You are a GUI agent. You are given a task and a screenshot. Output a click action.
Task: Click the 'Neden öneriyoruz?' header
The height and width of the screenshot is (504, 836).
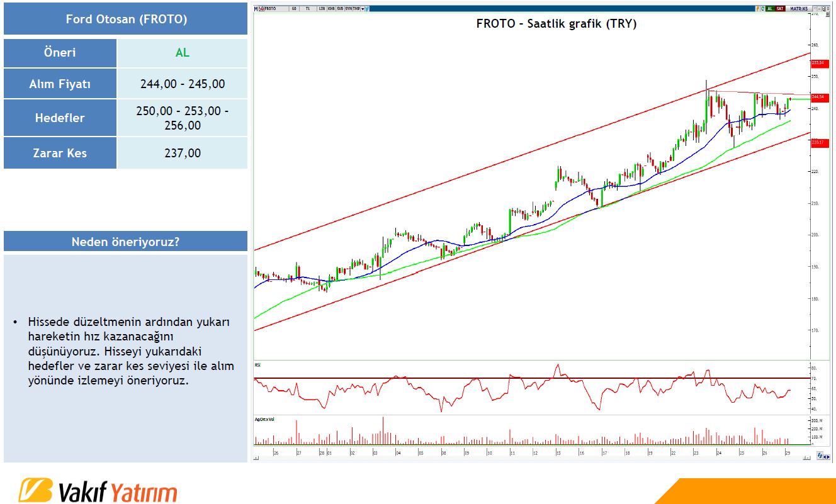coord(126,241)
